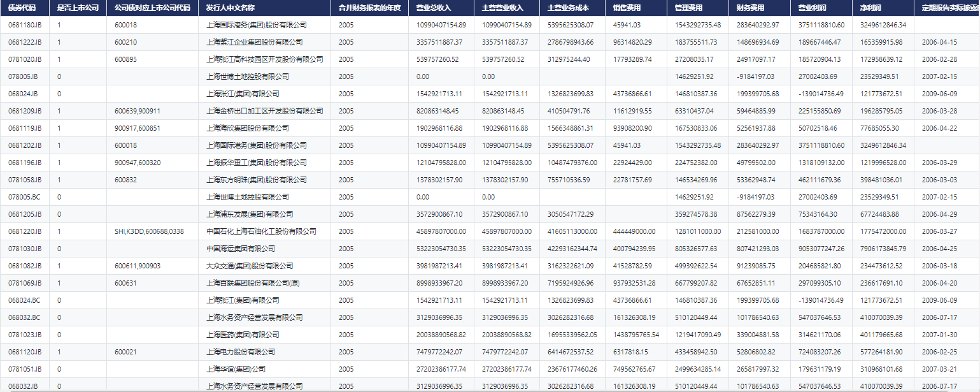The height and width of the screenshot is (392, 980).
Task: Select the 销售费用 column header
Action: coord(636,8)
